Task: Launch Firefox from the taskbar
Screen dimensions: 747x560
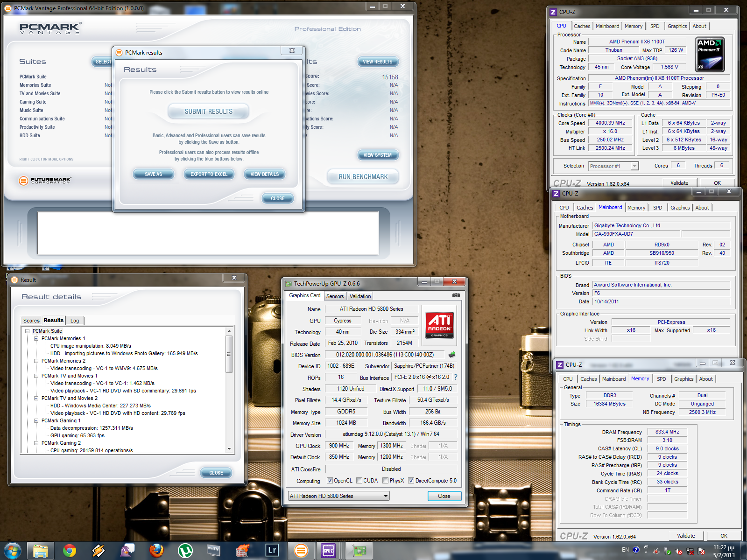Action: tap(156, 551)
